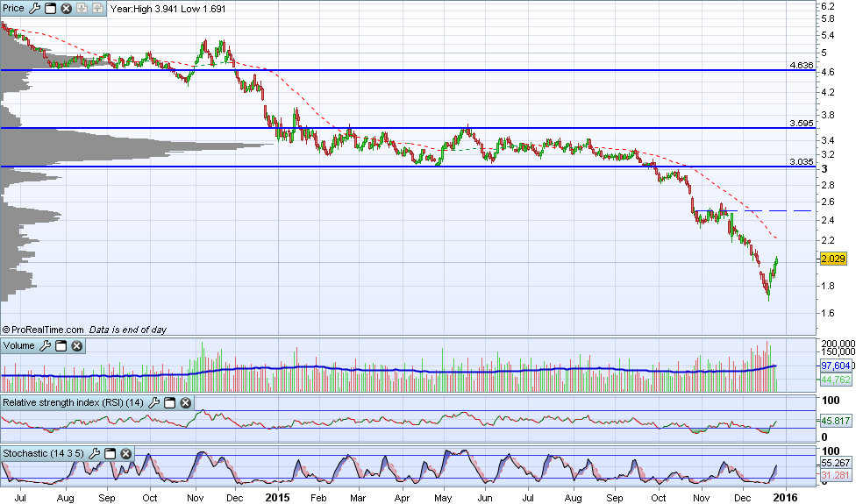Click the Stochastic (14 3 5) title

tap(44, 453)
